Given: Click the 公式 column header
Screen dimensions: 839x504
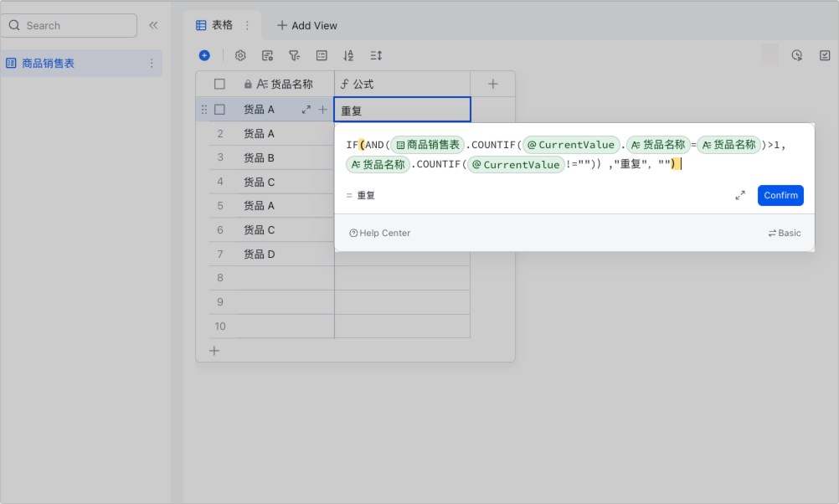Looking at the screenshot, I should click(403, 84).
